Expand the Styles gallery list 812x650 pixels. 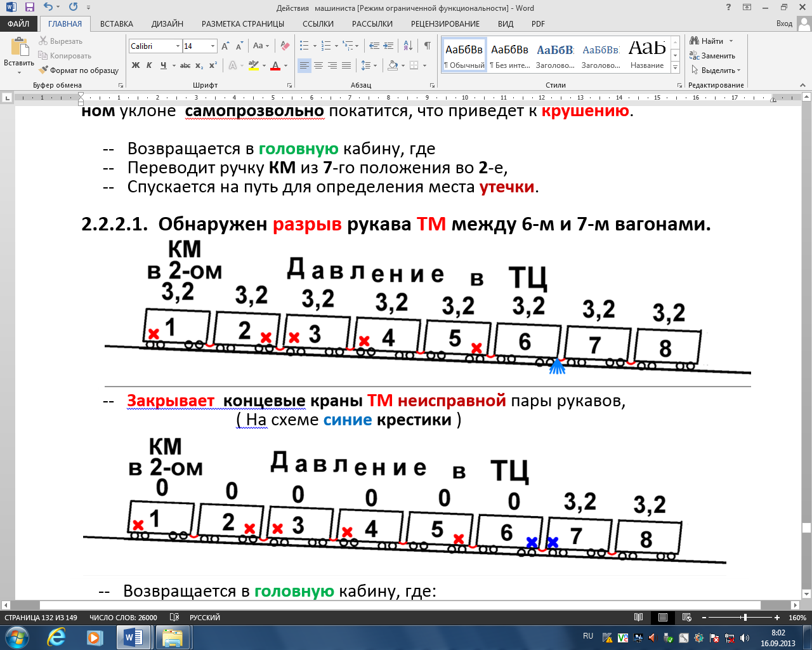[x=676, y=68]
